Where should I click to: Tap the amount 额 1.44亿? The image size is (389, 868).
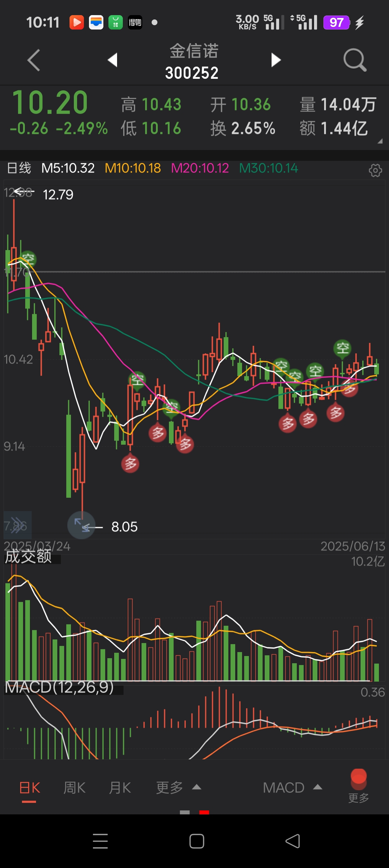334,128
